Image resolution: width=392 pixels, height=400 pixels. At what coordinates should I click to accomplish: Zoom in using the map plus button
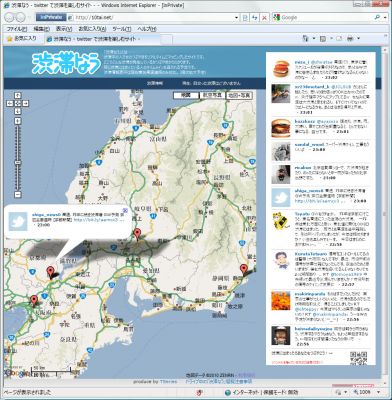coord(18,121)
